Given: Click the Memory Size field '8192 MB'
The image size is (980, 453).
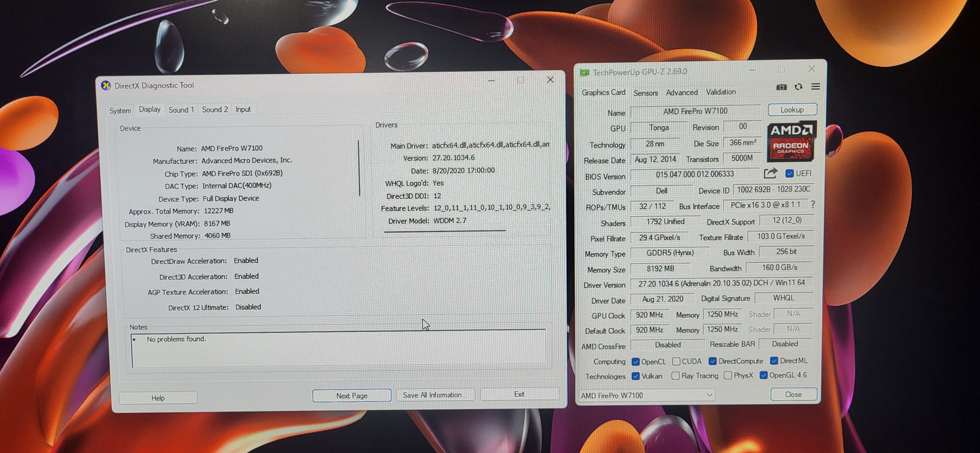Looking at the screenshot, I should pos(660,269).
